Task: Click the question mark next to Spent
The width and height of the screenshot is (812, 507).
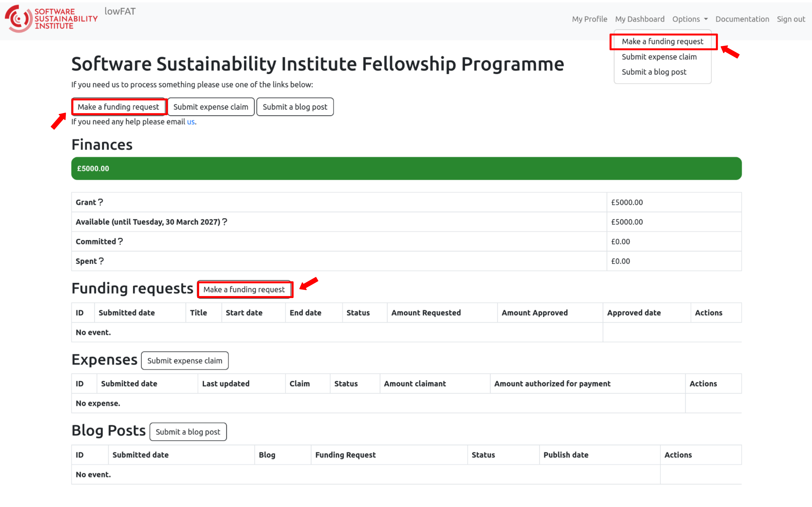Action: (x=101, y=261)
